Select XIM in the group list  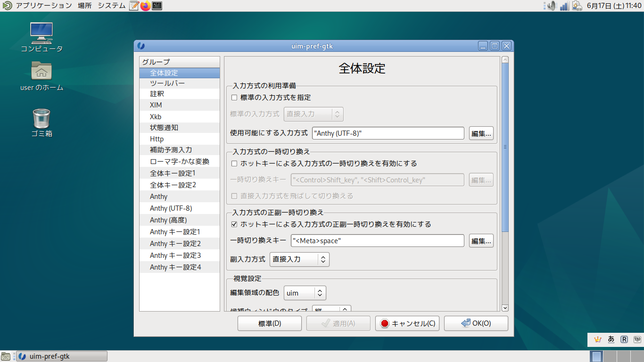[180, 105]
